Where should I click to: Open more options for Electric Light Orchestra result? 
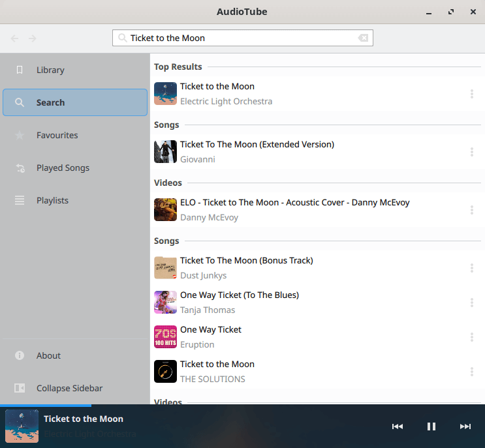[x=472, y=94]
